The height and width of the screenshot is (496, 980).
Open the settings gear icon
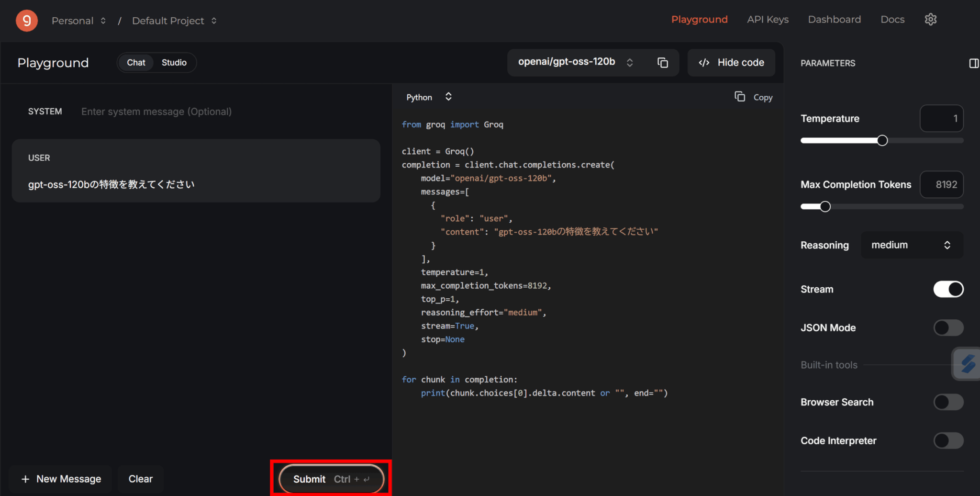(x=930, y=20)
